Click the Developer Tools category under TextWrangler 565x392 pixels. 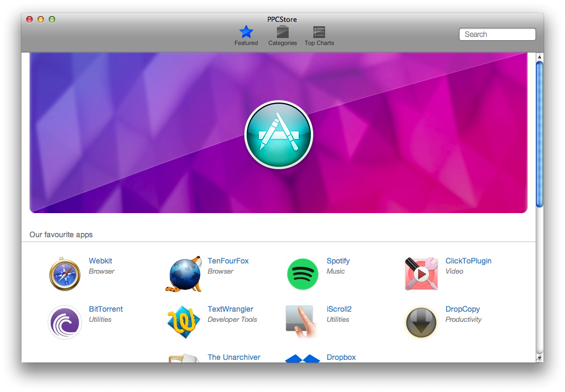pos(232,320)
